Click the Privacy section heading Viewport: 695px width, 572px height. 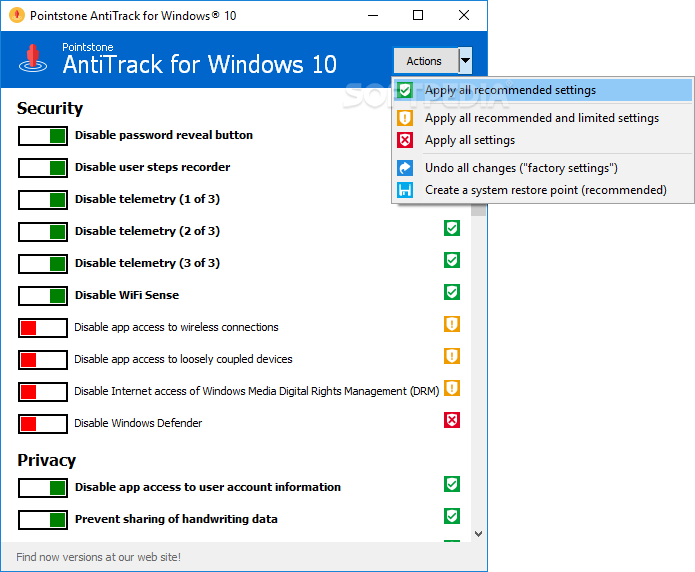click(47, 460)
